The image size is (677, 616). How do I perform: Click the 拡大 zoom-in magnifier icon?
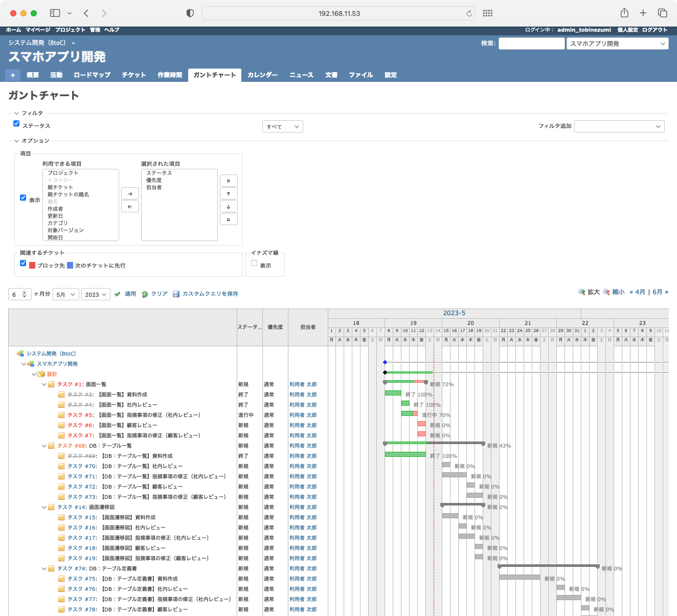582,292
